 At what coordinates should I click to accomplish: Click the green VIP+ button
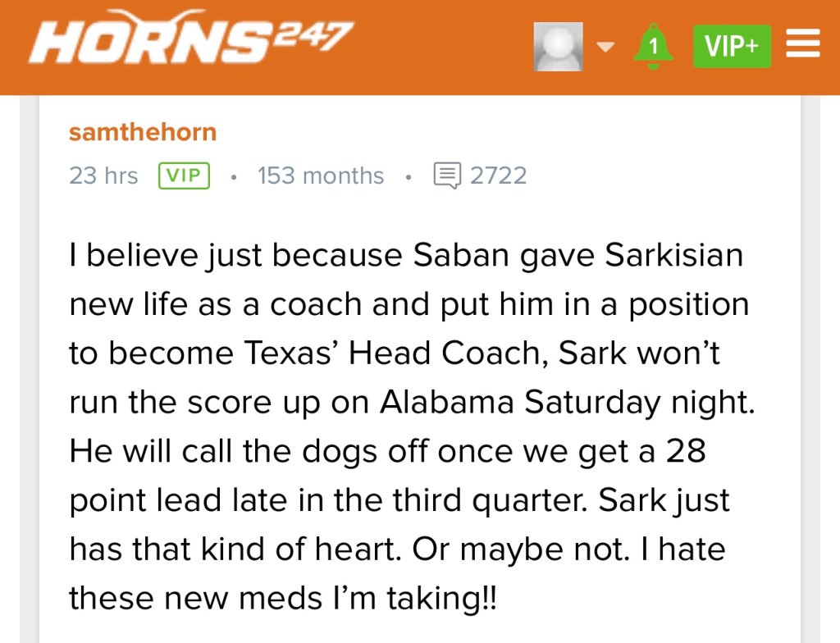[732, 46]
